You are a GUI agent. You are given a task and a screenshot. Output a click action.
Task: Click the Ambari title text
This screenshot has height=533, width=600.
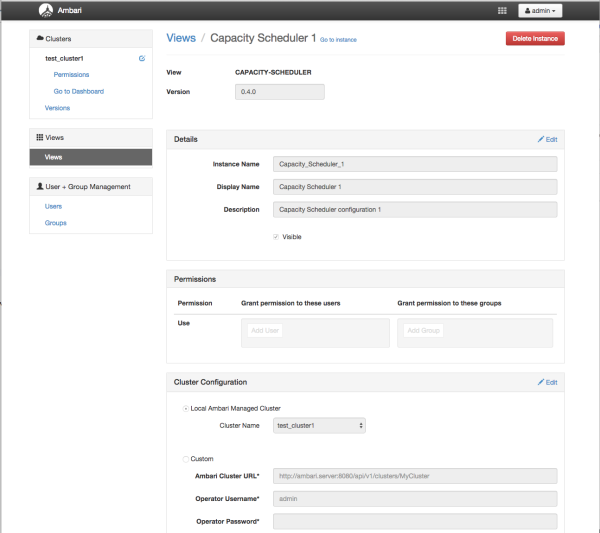tap(70, 10)
